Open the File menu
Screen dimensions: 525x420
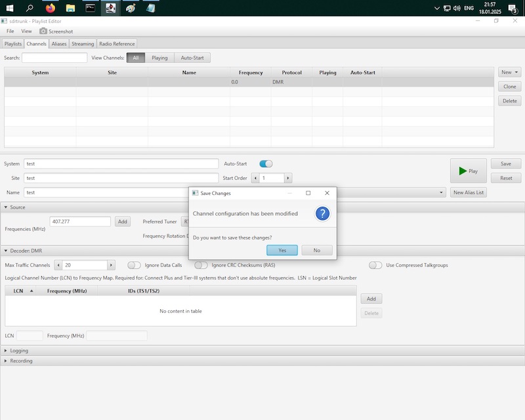[x=10, y=31]
